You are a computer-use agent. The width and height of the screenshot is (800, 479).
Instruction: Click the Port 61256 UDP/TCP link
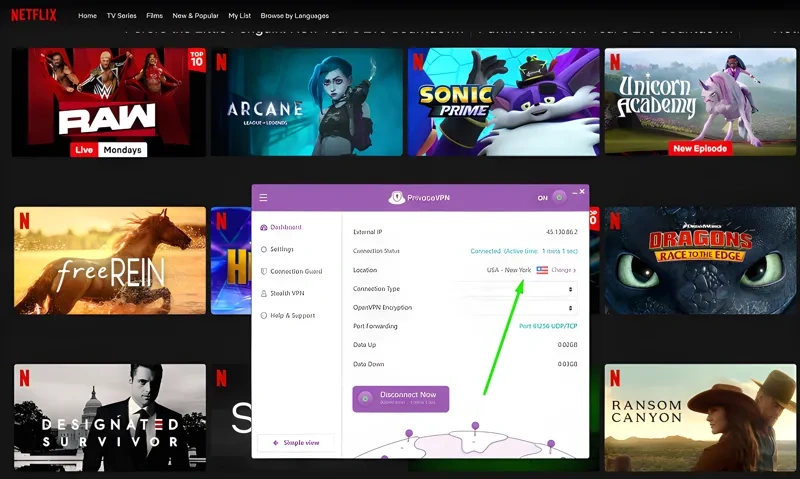click(548, 326)
